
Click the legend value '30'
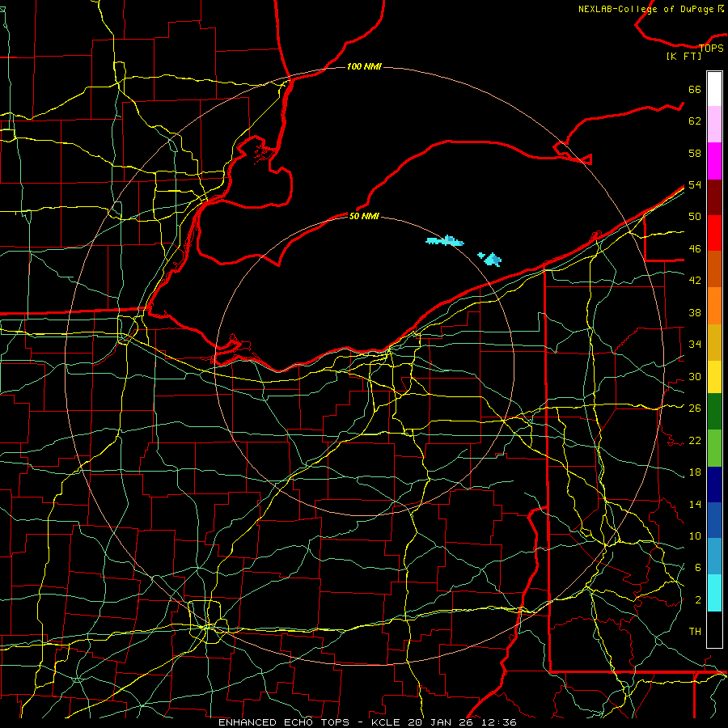[x=695, y=376]
